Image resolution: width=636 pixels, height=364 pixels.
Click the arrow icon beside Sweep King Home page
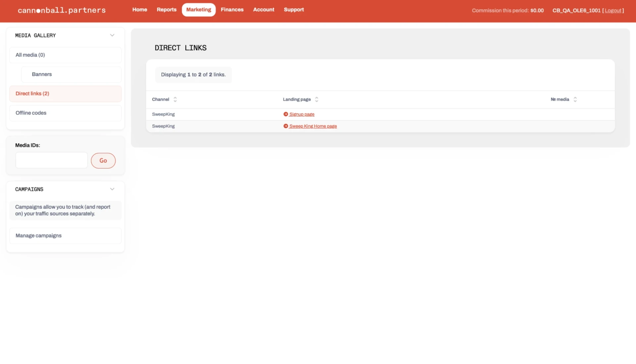point(286,126)
